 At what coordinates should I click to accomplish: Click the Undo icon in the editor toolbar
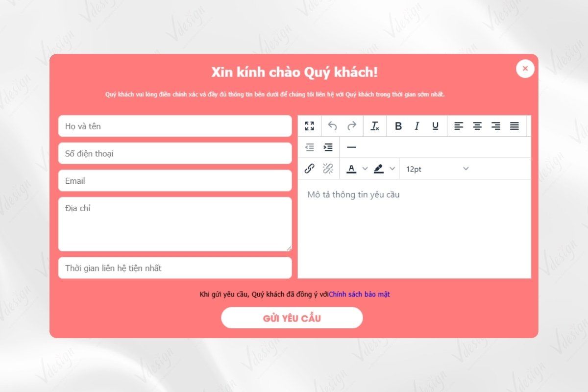coord(333,126)
